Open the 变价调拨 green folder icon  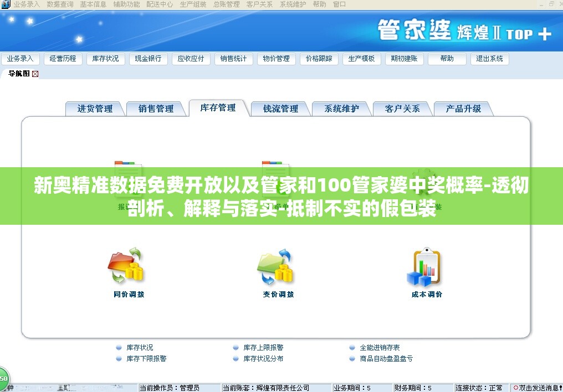tap(275, 267)
